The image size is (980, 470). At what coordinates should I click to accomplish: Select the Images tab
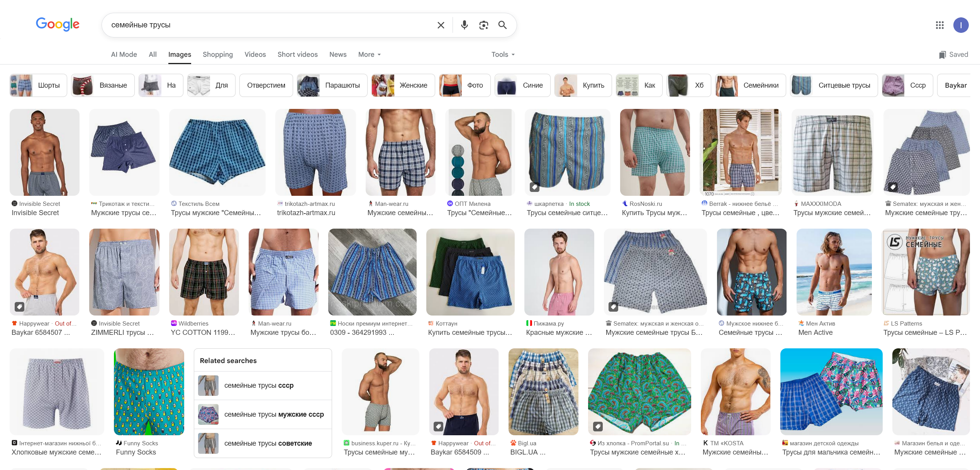tap(180, 54)
